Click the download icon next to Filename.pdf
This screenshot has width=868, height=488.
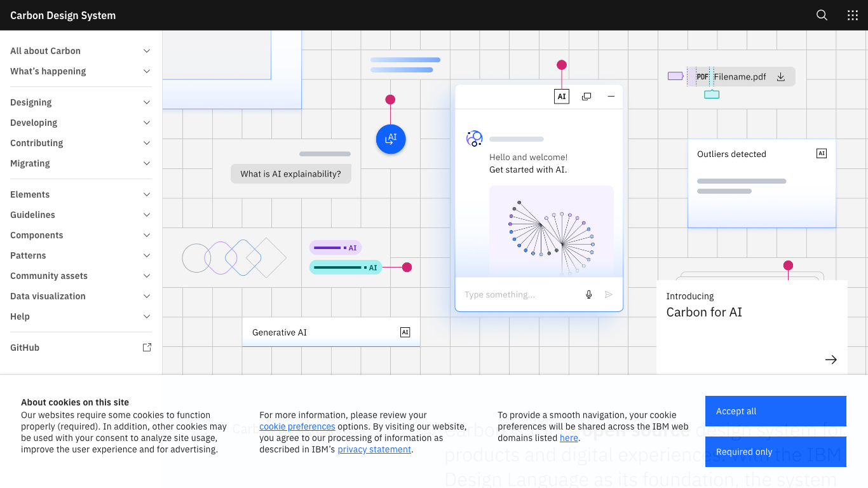point(782,77)
